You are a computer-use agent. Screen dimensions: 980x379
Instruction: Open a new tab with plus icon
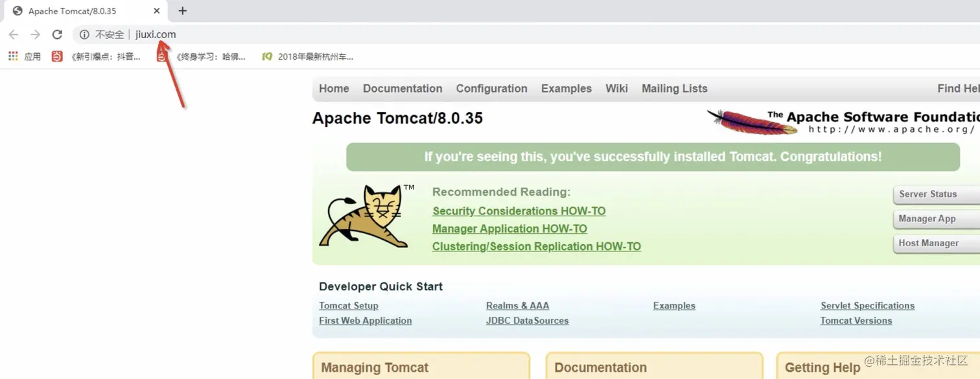[183, 10]
